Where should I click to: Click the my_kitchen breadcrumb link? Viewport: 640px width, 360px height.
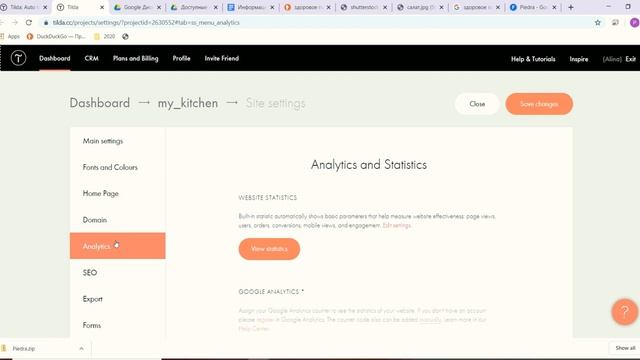coord(188,103)
